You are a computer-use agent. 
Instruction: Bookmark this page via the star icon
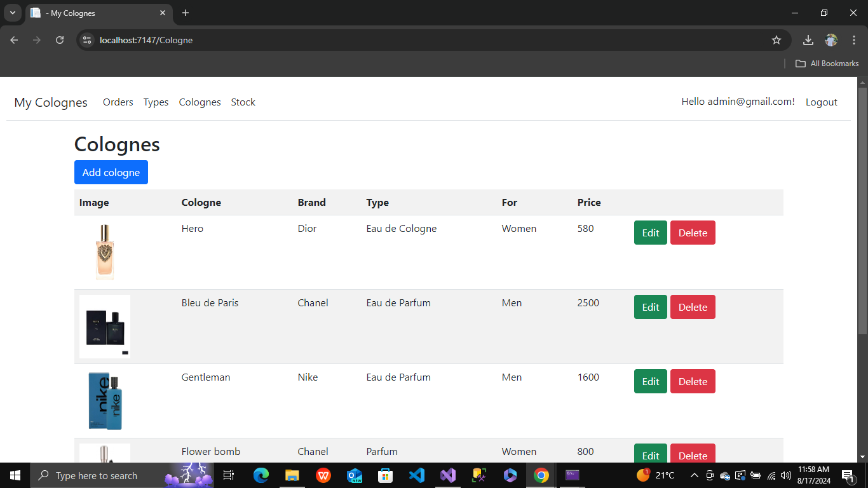click(776, 40)
